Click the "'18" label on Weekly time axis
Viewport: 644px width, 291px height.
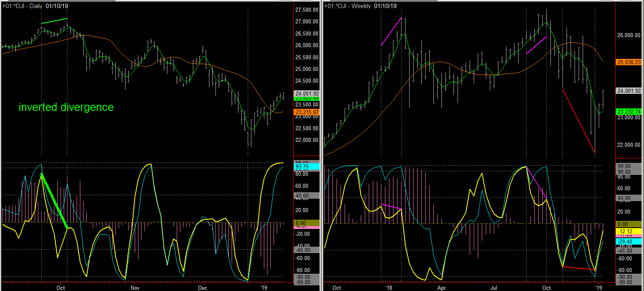pyautogui.click(x=389, y=288)
